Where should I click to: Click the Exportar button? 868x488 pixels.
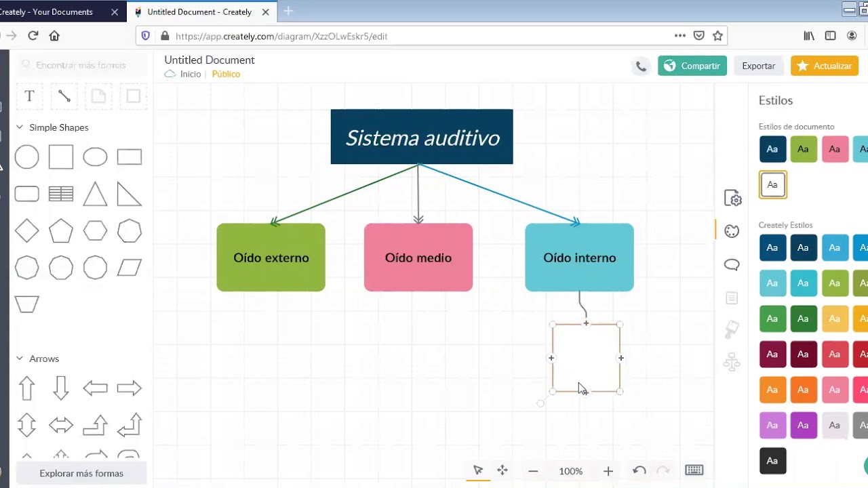click(x=759, y=66)
